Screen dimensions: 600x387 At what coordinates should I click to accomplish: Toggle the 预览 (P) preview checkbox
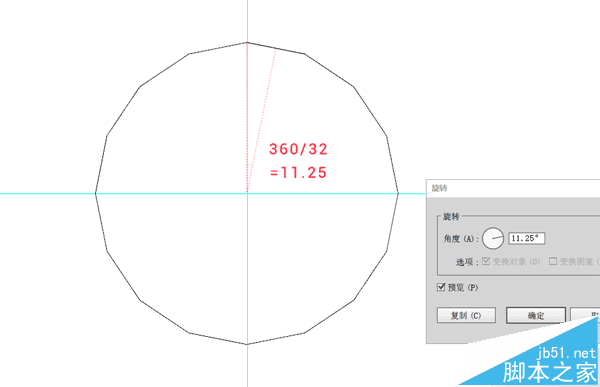(441, 287)
